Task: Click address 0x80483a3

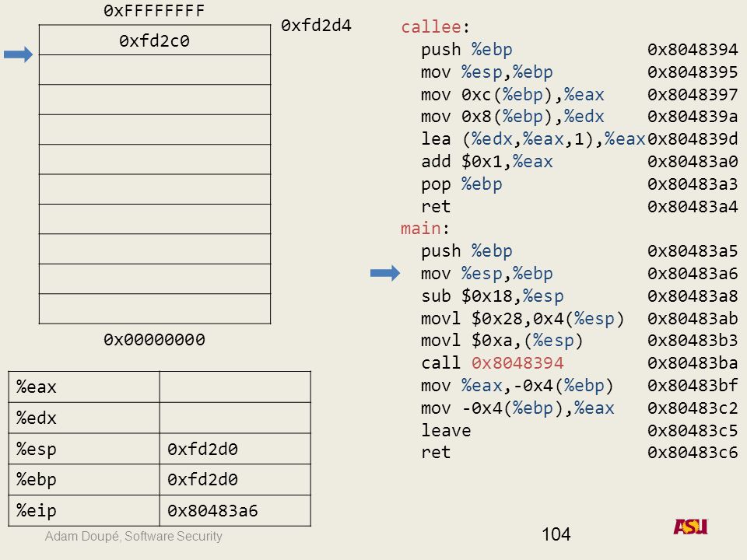Action: [x=693, y=184]
